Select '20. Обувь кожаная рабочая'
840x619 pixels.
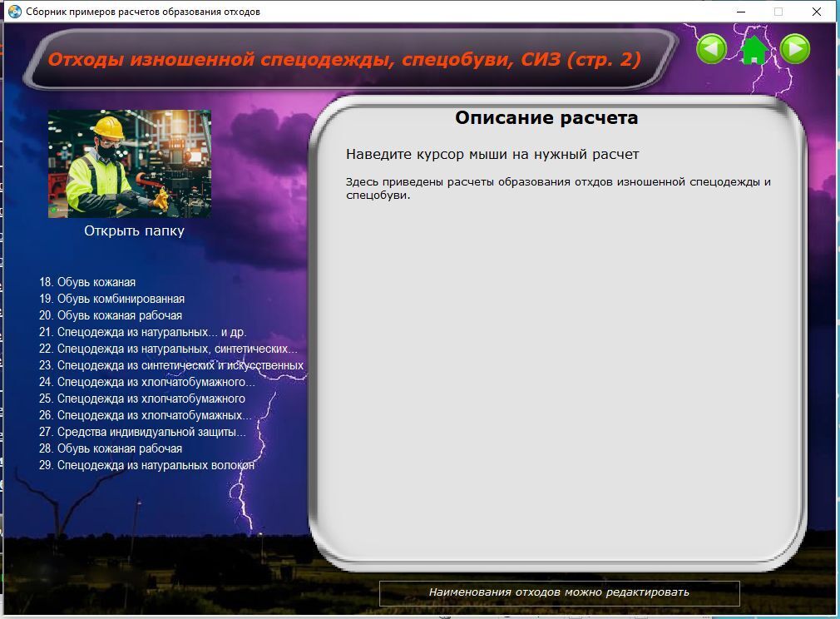tap(111, 315)
